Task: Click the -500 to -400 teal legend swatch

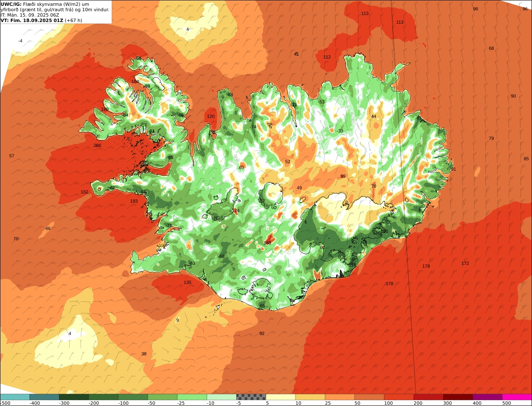Action: pyautogui.click(x=15, y=397)
